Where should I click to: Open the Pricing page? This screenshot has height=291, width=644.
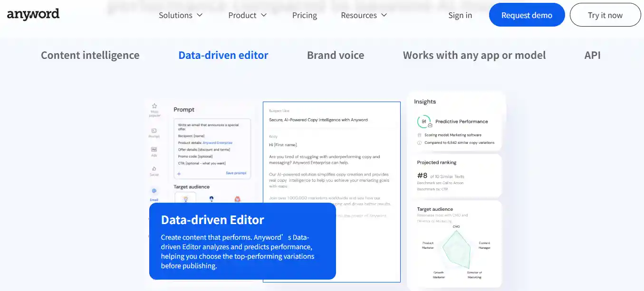(x=305, y=15)
